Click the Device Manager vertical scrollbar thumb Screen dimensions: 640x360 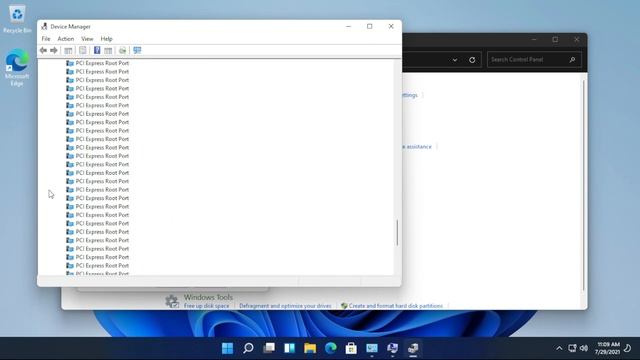pyautogui.click(x=397, y=233)
